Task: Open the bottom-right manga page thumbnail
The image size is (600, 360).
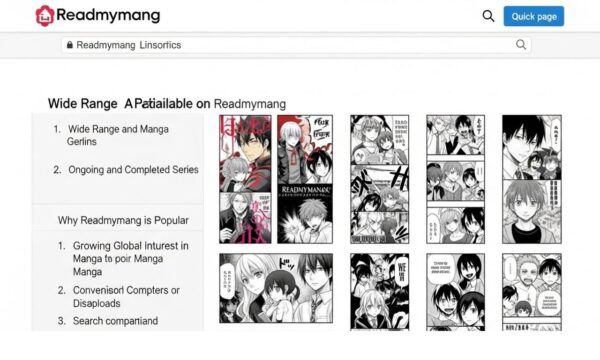Action: [532, 292]
